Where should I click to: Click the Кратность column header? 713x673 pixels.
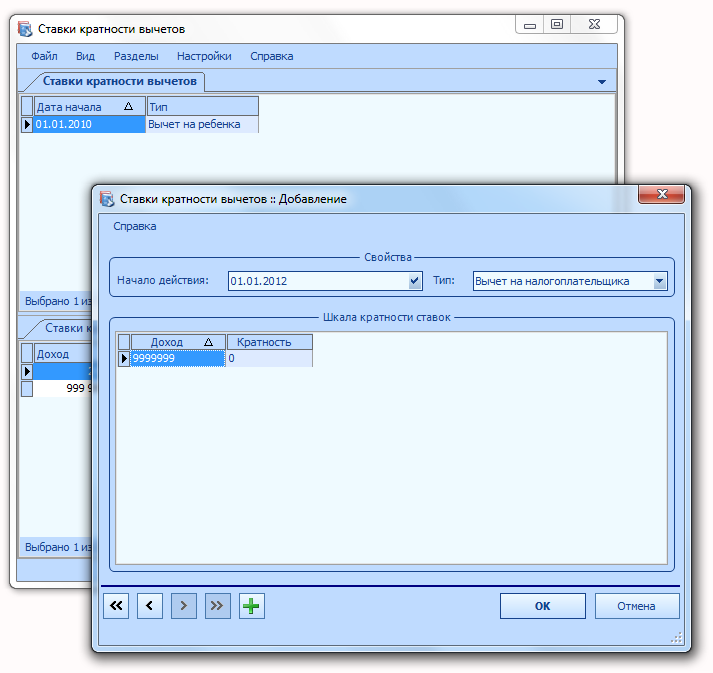click(x=270, y=342)
